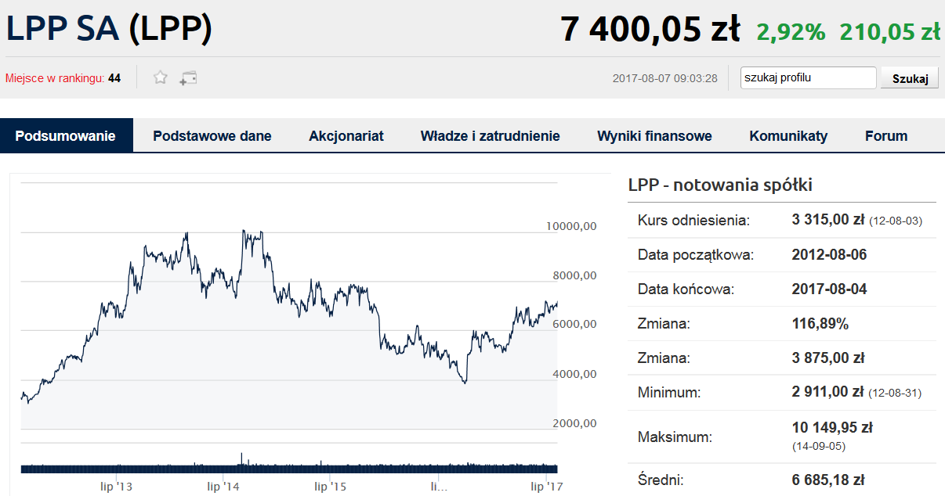Open Wyniki finansowe tab
The height and width of the screenshot is (496, 945).
655,136
